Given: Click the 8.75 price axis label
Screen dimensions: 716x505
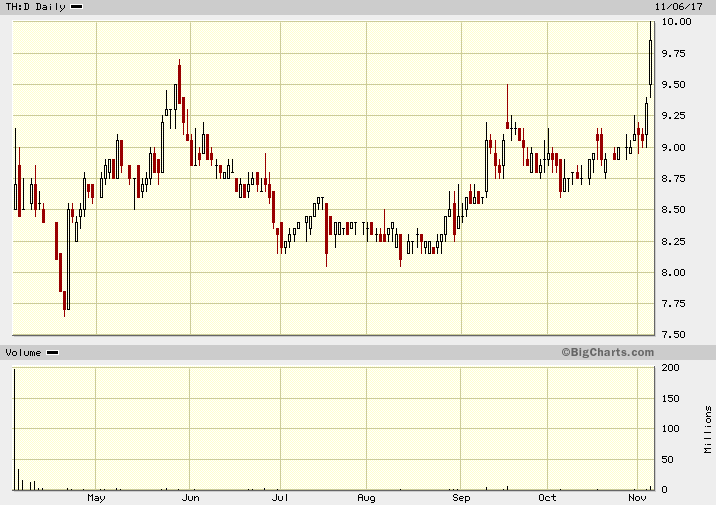Looking at the screenshot, I should (674, 179).
